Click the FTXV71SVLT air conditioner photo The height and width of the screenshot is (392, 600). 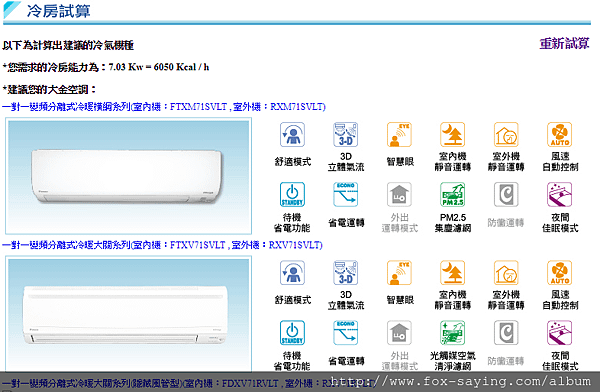click(129, 314)
